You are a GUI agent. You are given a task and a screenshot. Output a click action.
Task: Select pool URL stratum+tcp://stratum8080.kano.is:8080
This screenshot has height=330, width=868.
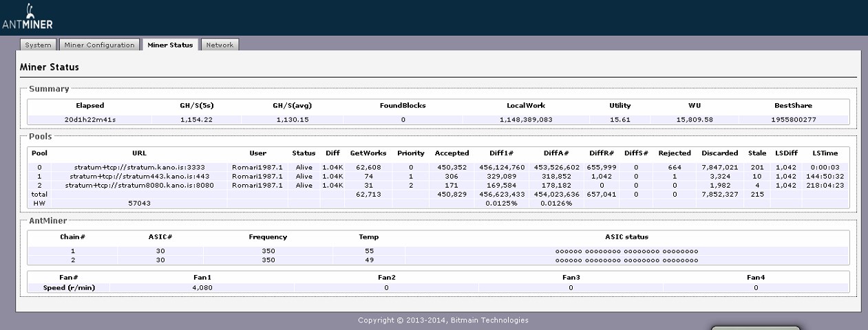tap(139, 186)
